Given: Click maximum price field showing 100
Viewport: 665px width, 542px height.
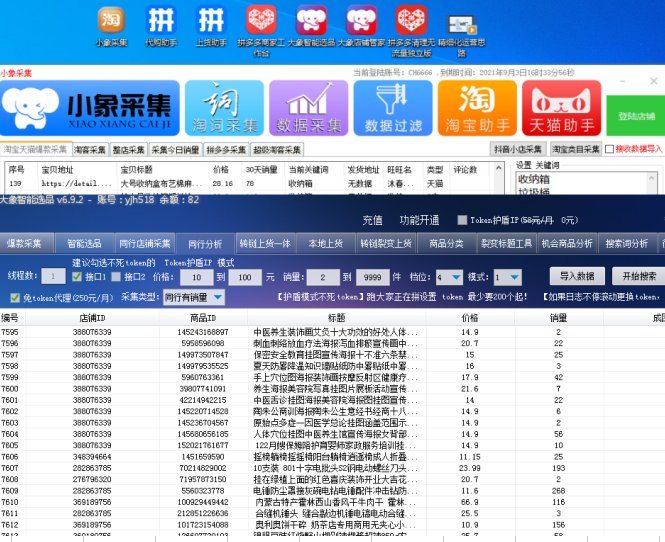Looking at the screenshot, I should (x=245, y=277).
